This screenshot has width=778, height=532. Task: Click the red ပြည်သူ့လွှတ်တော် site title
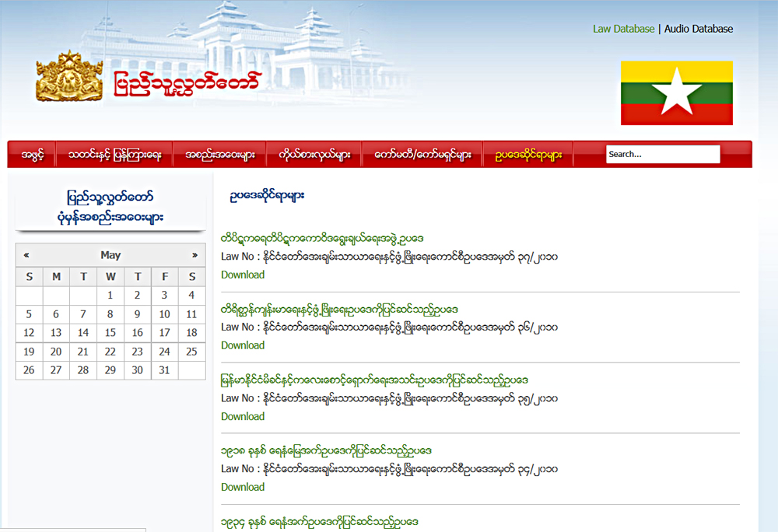(187, 83)
